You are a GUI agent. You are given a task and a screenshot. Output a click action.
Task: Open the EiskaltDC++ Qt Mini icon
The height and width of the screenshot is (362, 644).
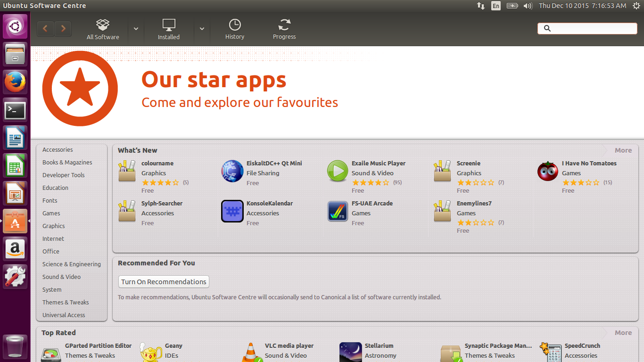(x=232, y=171)
